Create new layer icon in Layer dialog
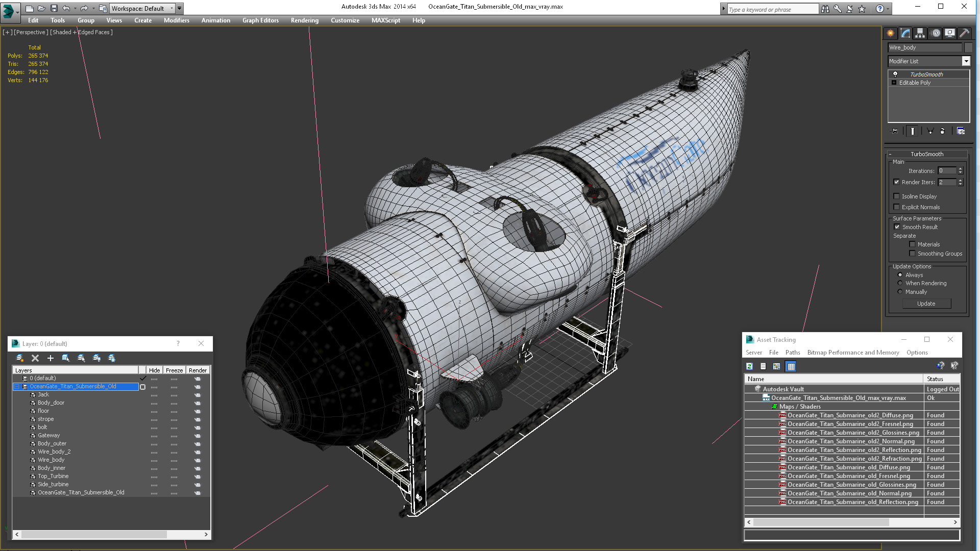The height and width of the screenshot is (551, 980). (x=20, y=358)
